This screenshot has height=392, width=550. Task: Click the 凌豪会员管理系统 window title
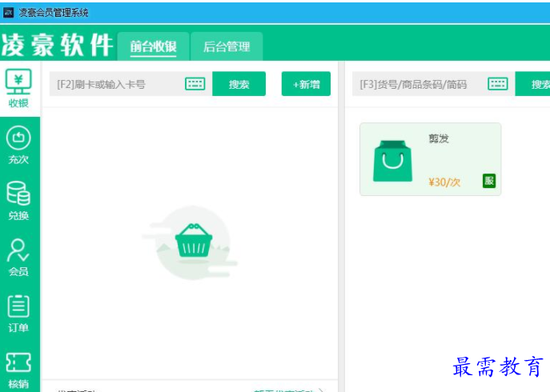[54, 13]
